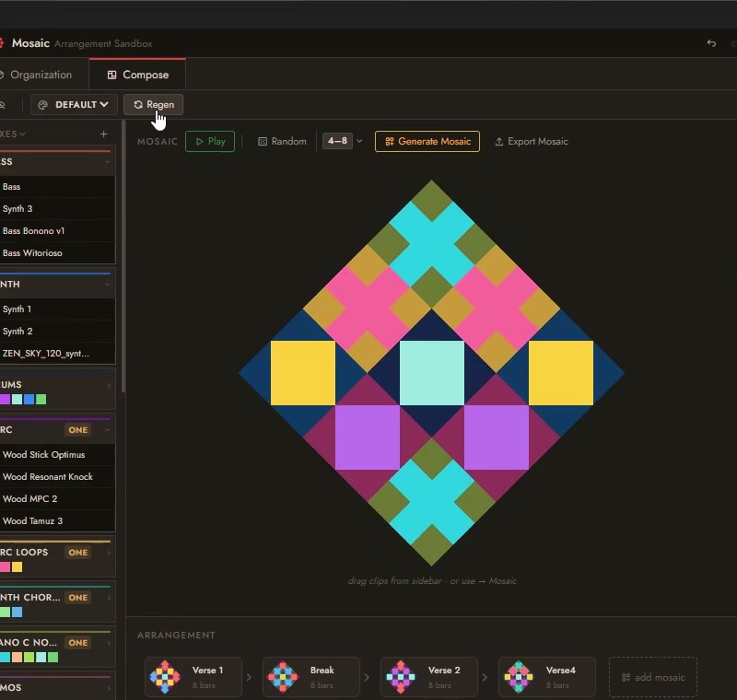This screenshot has height=700, width=737.
Task: Select the Wood MPC 2 clip
Action: (57, 499)
